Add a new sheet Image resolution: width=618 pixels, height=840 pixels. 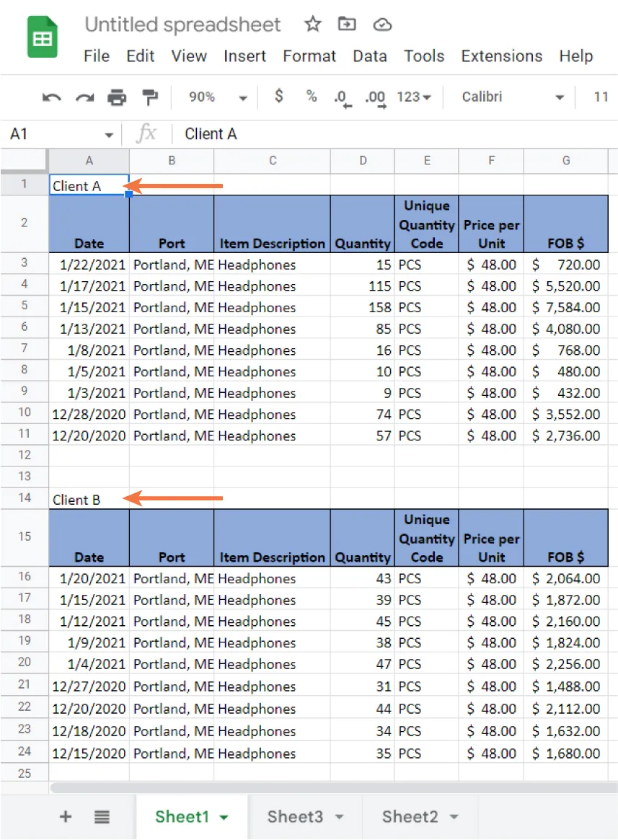tap(65, 816)
